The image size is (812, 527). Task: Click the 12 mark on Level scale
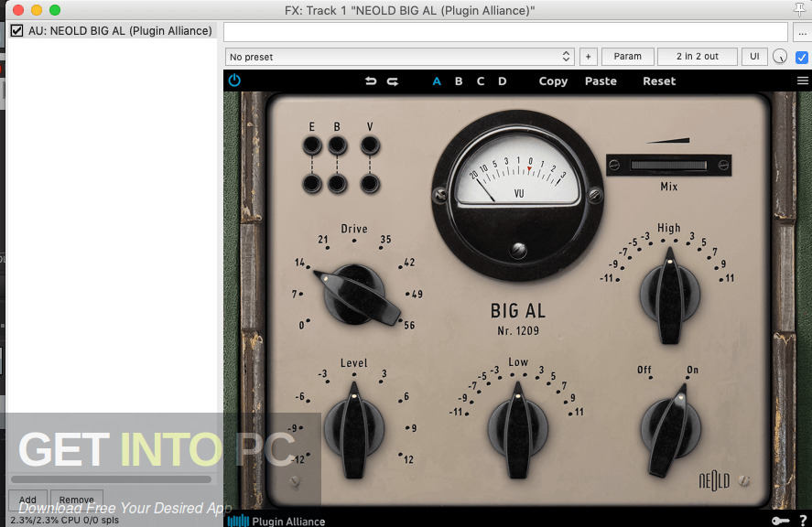point(408,459)
